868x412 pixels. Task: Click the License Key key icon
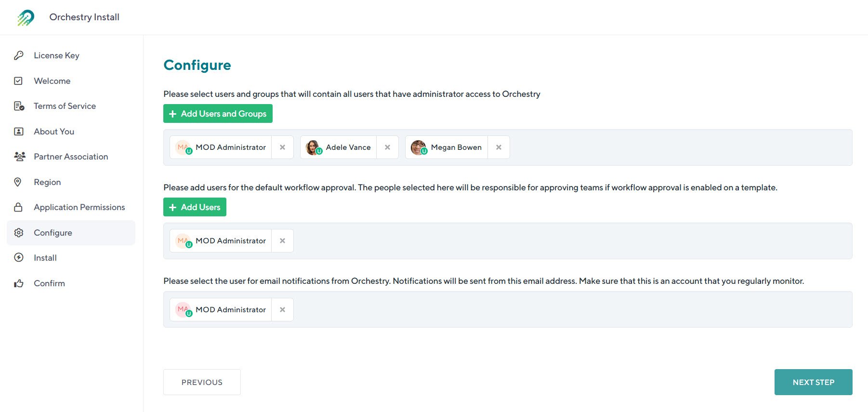pos(19,55)
